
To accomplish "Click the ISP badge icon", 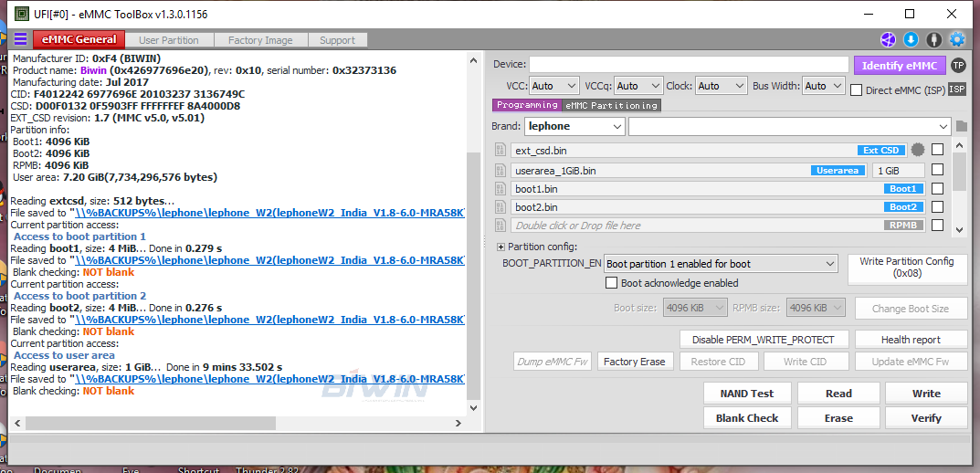I will [x=956, y=89].
